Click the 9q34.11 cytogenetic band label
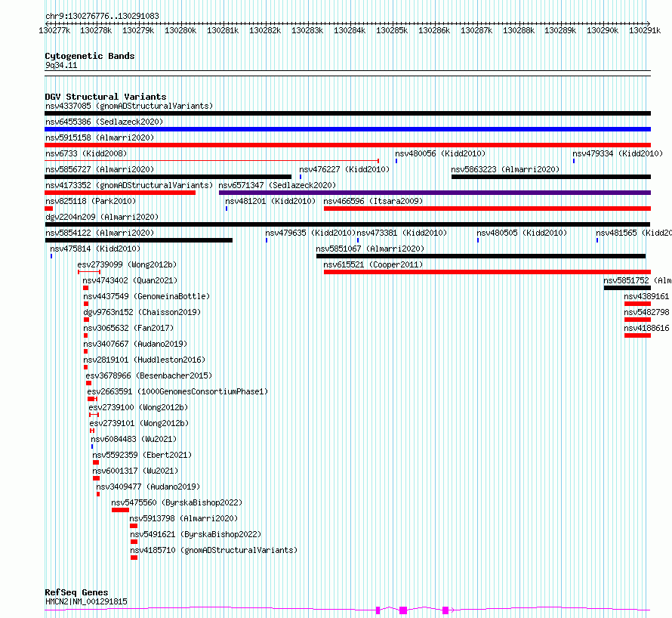Viewport: 672px width, 618px height. coord(61,65)
